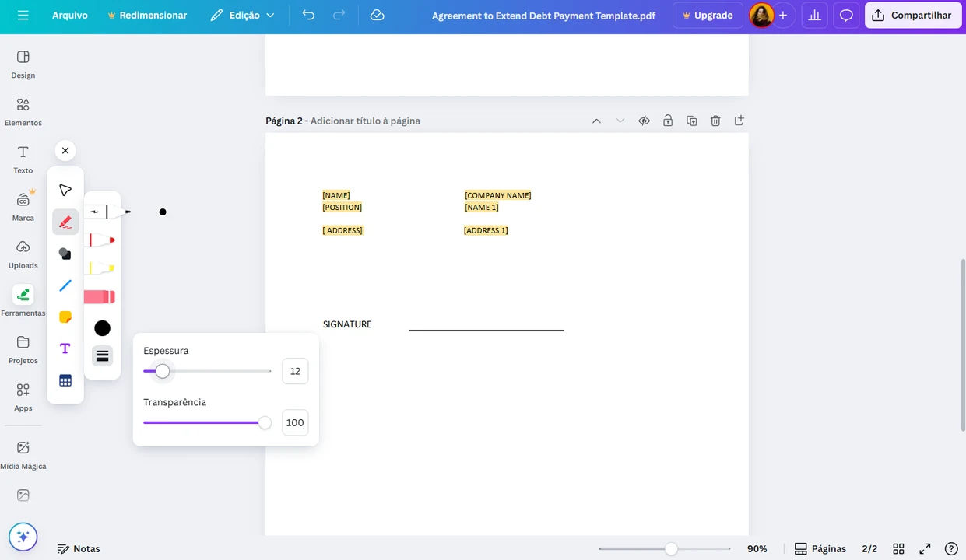Viewport: 966px width, 560px height.
Task: Open the Uploads sidebar tab
Action: (x=23, y=254)
